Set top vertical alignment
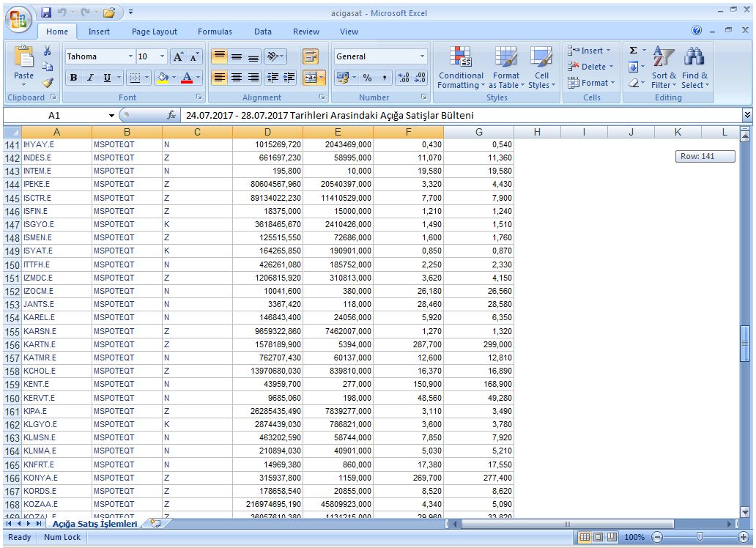This screenshot has height=548, width=756. click(220, 57)
